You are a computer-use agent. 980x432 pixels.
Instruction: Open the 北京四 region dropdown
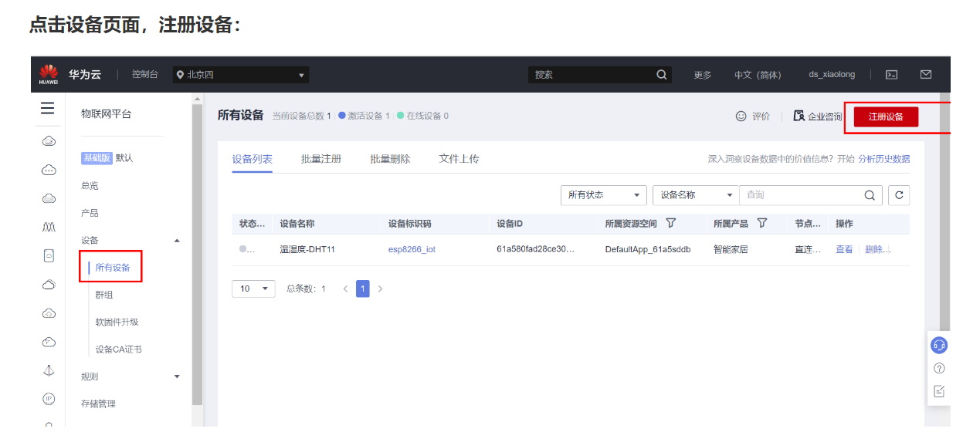click(240, 75)
